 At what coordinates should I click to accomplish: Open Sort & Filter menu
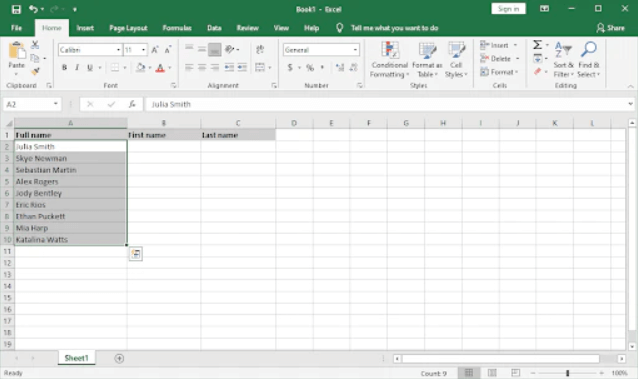coord(563,59)
